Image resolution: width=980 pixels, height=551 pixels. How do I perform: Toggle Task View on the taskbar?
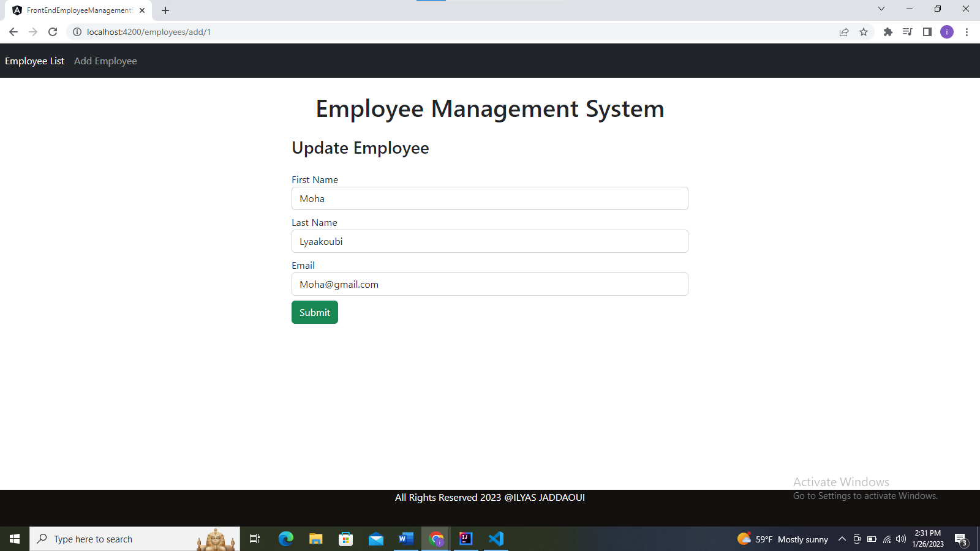pyautogui.click(x=254, y=539)
